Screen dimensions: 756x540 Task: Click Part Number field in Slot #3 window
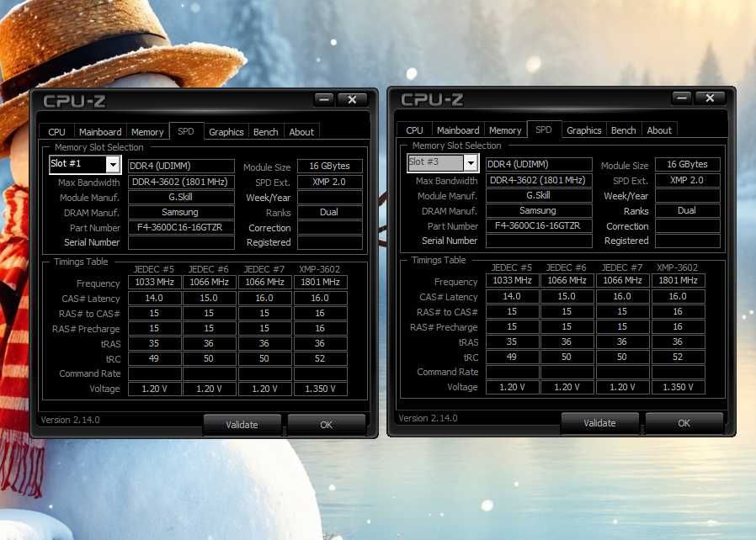click(539, 225)
